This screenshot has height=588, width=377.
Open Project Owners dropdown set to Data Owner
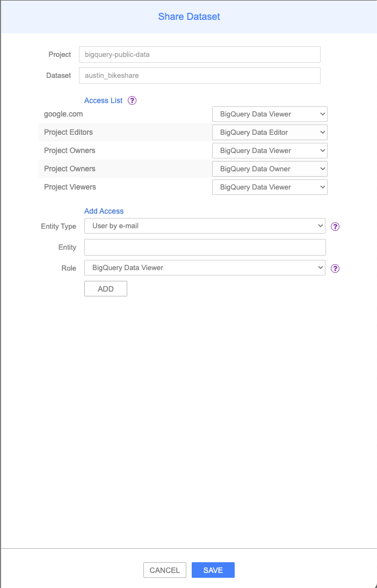tap(270, 169)
